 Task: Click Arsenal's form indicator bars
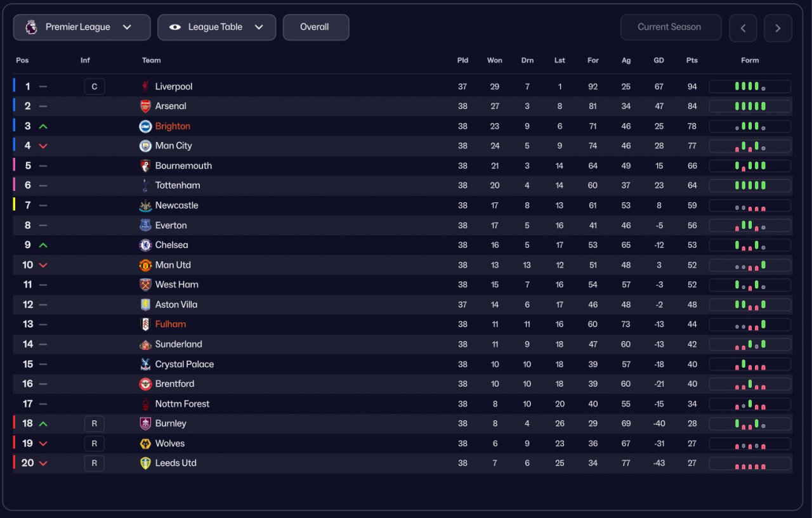(750, 107)
